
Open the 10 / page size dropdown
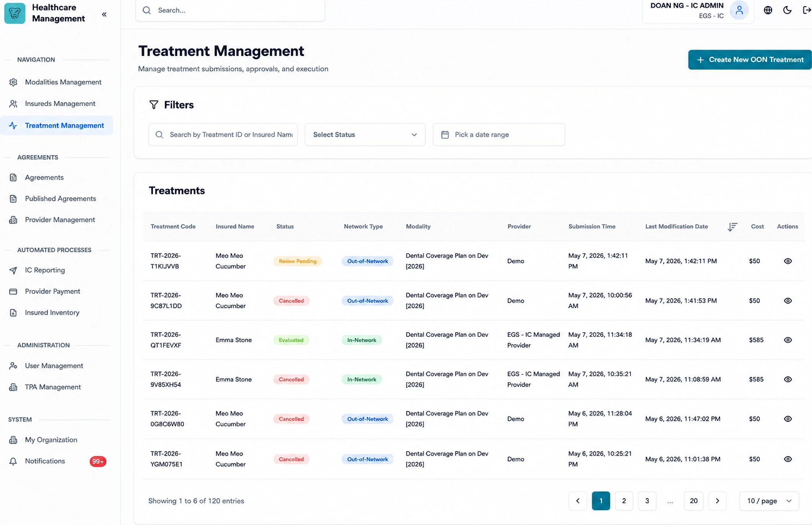click(x=769, y=501)
